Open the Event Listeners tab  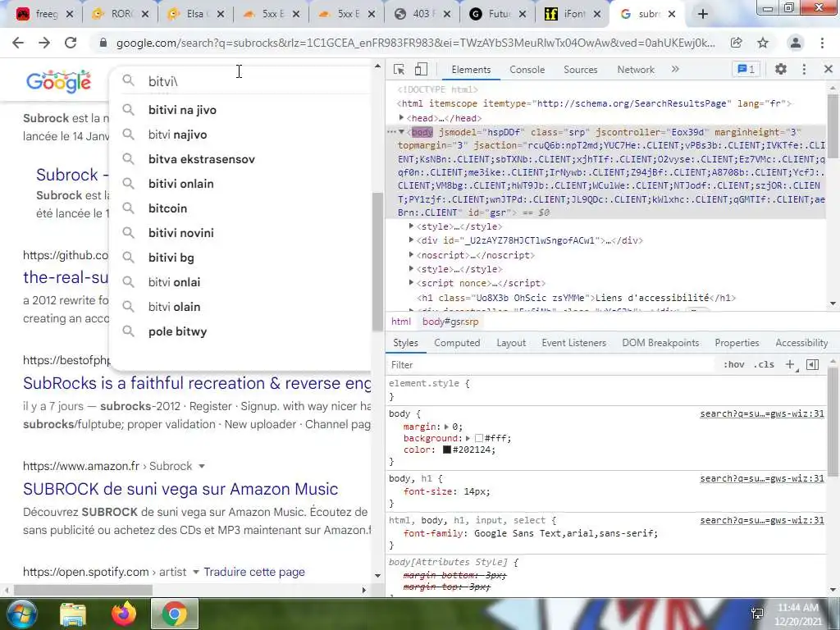573,343
